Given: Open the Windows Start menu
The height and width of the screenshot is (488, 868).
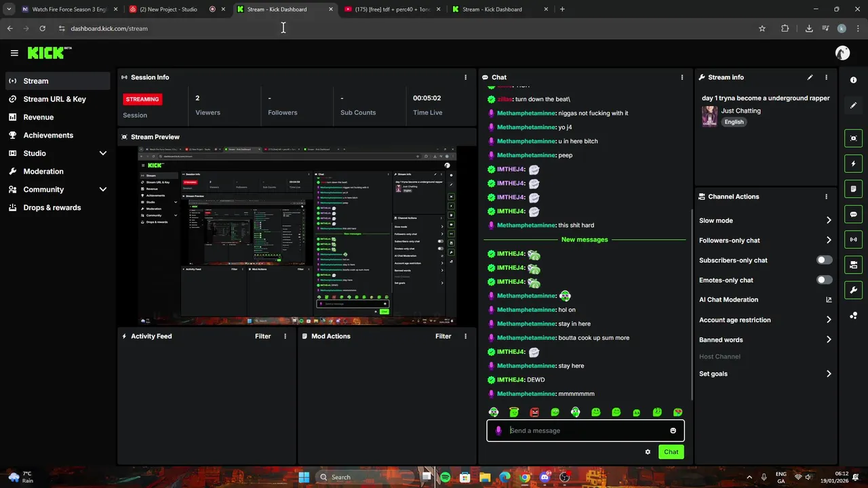Looking at the screenshot, I should 304,477.
